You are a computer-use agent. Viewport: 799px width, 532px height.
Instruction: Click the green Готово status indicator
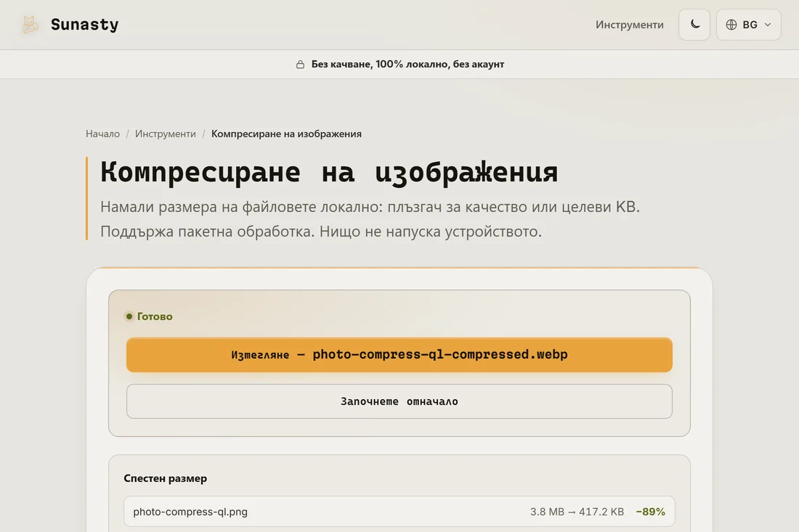coord(150,316)
